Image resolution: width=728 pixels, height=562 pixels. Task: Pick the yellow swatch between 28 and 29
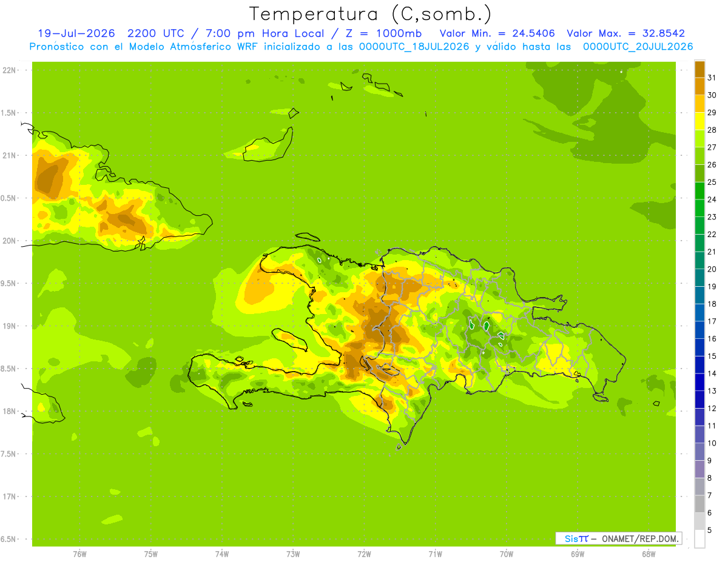[699, 121]
